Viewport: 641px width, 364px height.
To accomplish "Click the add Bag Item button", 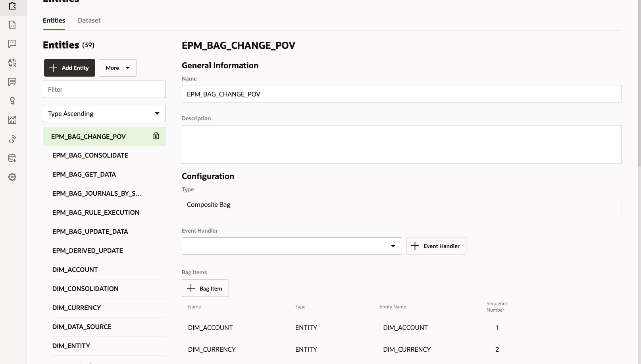I will 205,288.
